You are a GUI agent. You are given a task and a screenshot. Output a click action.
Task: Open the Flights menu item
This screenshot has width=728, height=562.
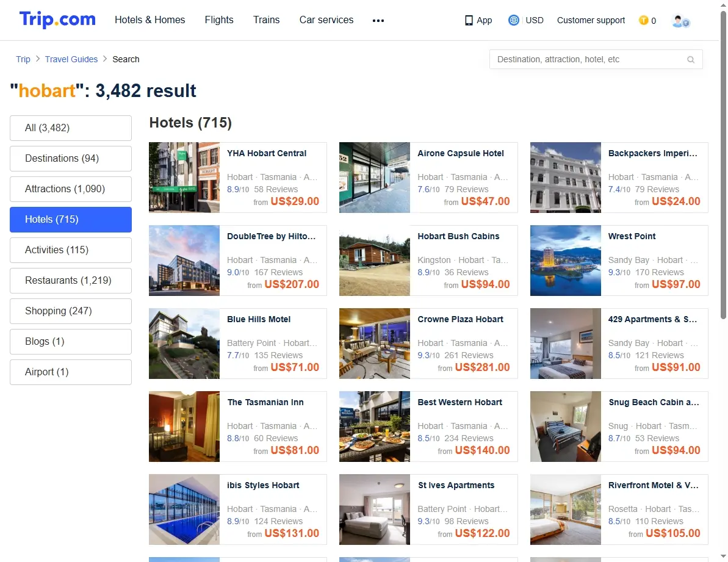(219, 20)
